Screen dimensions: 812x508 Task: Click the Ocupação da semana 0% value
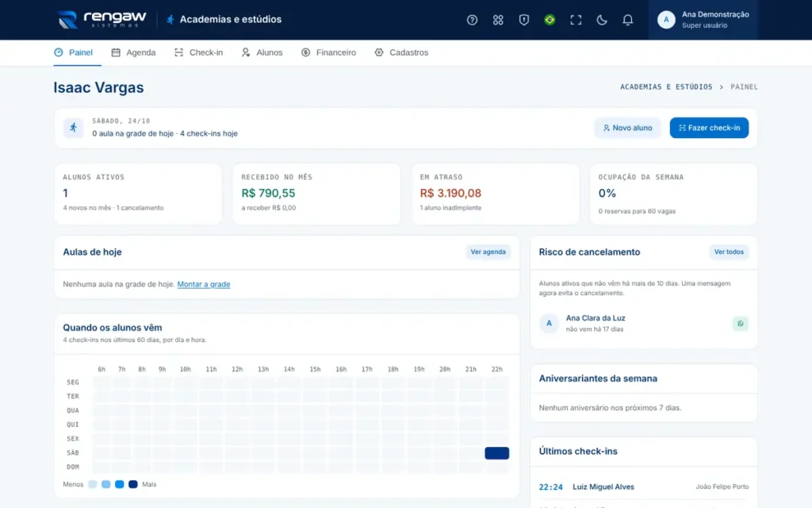click(607, 194)
